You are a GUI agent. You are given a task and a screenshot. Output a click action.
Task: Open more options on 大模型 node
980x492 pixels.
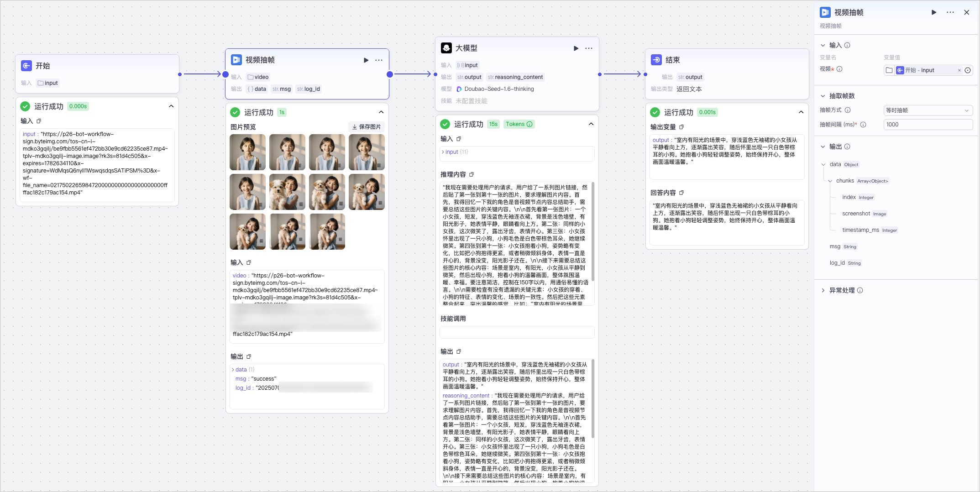[x=589, y=48]
